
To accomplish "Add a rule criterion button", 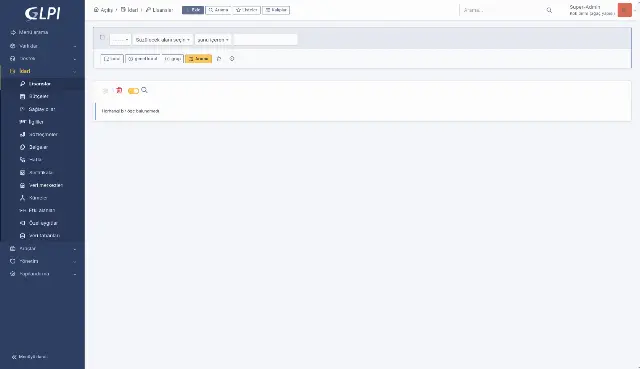I will coord(112,59).
